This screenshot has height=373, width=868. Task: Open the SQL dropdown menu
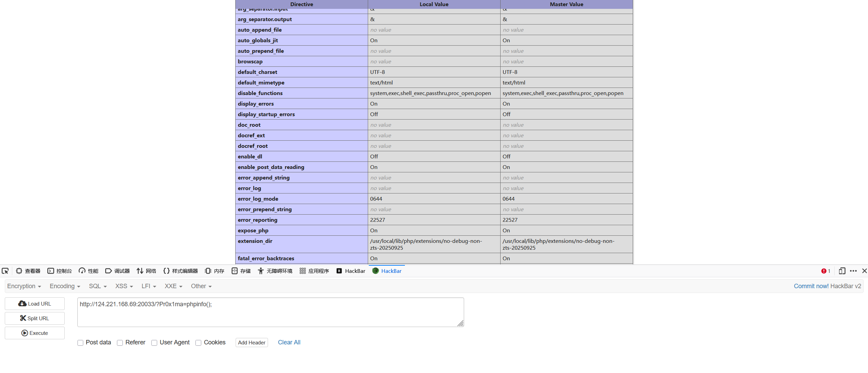(x=98, y=286)
